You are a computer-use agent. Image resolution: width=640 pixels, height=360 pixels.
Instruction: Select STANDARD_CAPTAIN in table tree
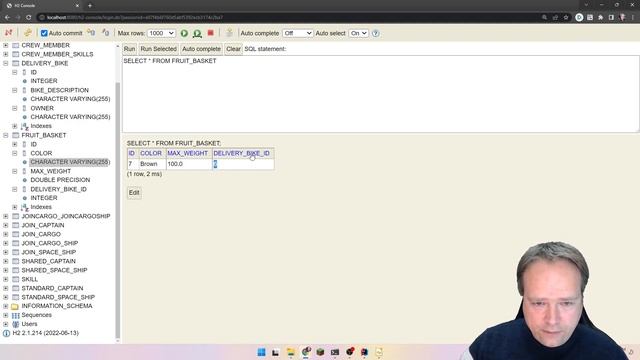pyautogui.click(x=52, y=288)
